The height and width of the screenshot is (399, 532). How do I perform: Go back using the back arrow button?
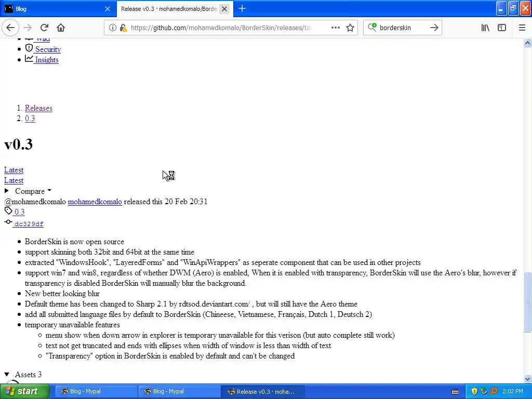[x=10, y=28]
